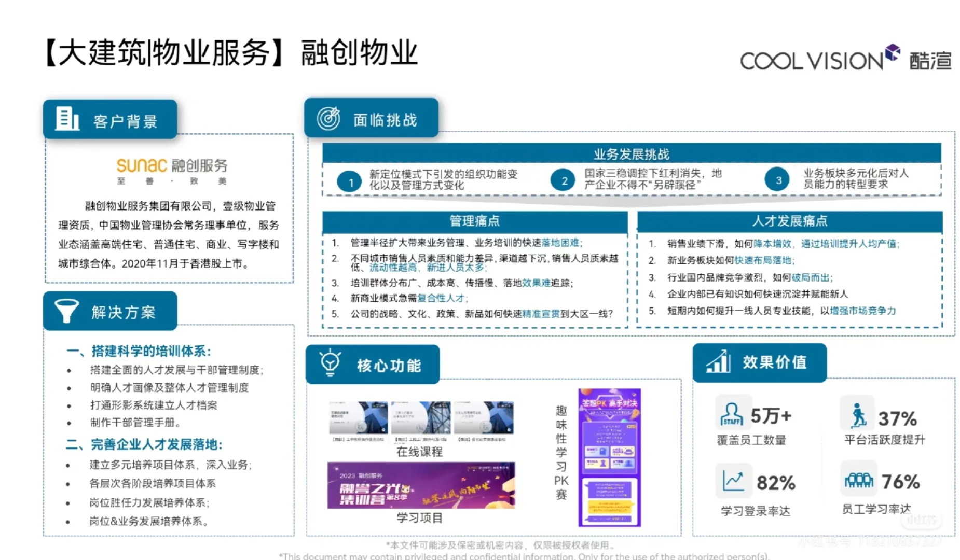960x560 pixels.
Task: Click the highlighted text 精准宣贯
Action: point(541,314)
